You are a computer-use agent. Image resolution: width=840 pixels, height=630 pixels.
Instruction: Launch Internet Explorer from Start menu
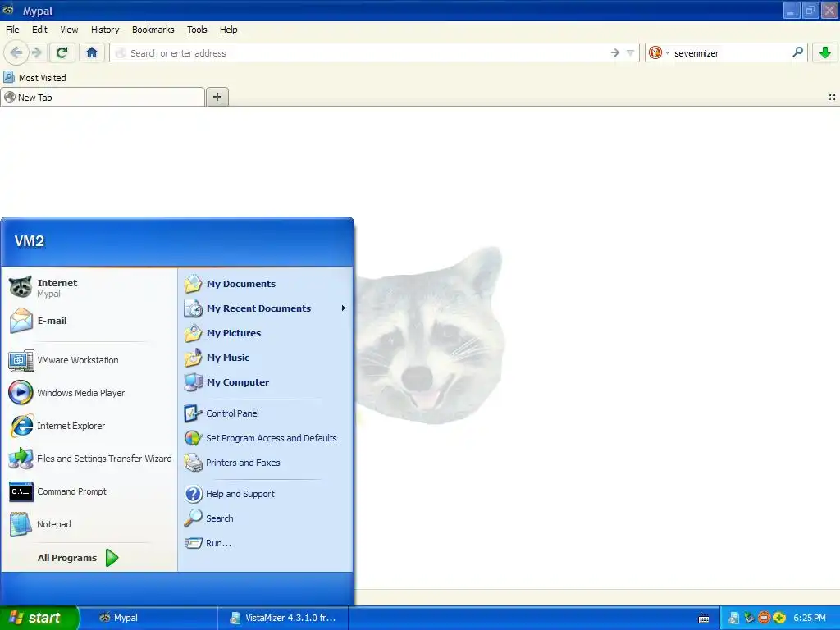point(89,426)
